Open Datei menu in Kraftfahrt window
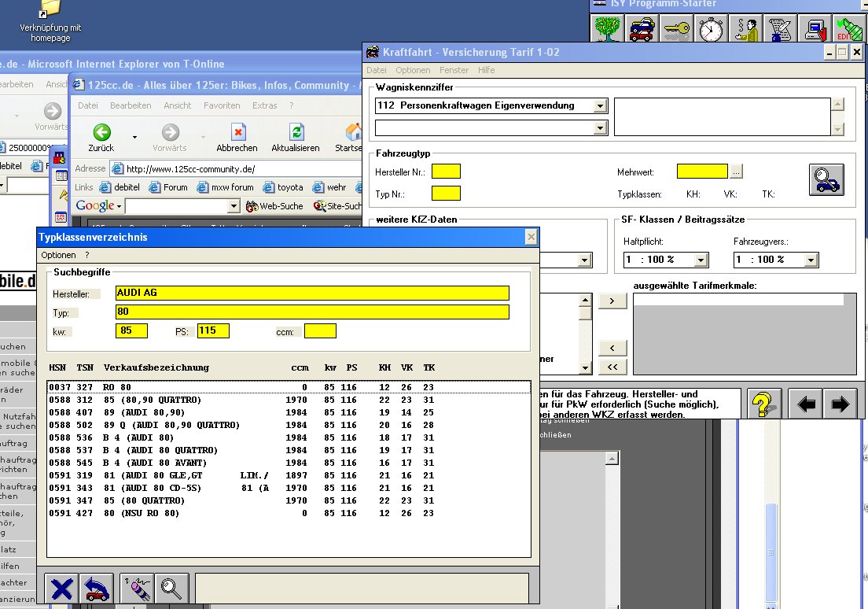Viewport: 868px width, 609px height. tap(377, 70)
